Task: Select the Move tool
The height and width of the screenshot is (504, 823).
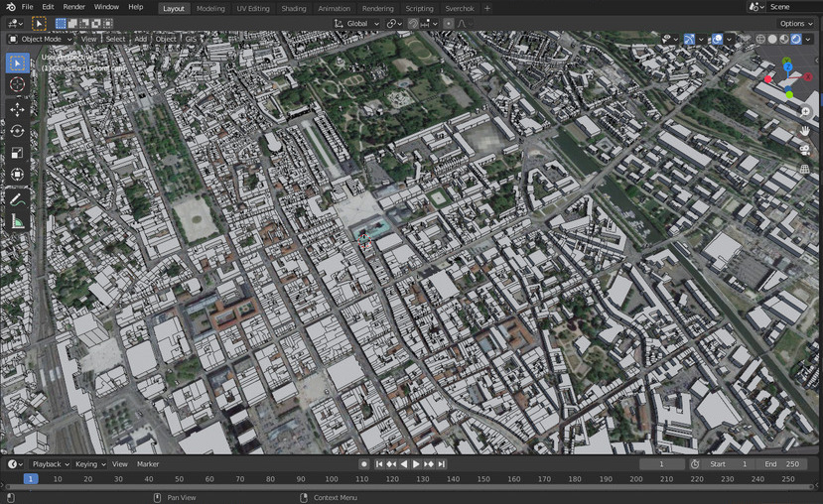Action: click(x=17, y=109)
